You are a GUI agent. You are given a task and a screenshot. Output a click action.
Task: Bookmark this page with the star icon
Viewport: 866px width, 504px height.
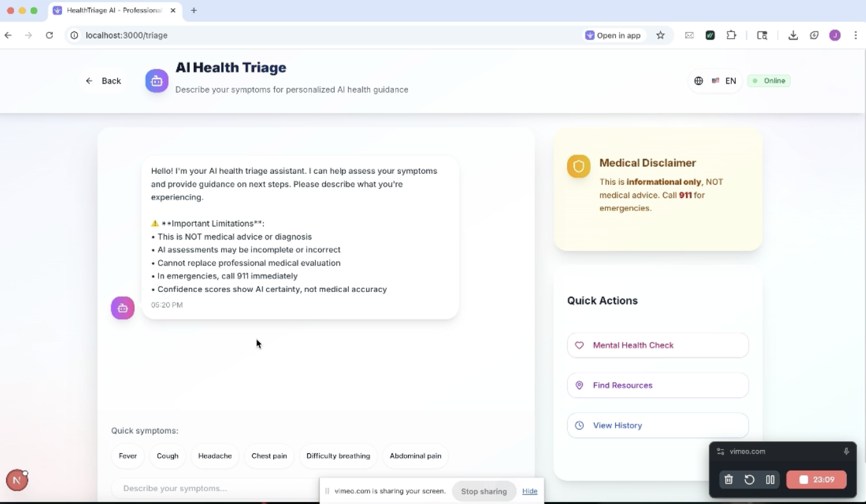point(660,35)
